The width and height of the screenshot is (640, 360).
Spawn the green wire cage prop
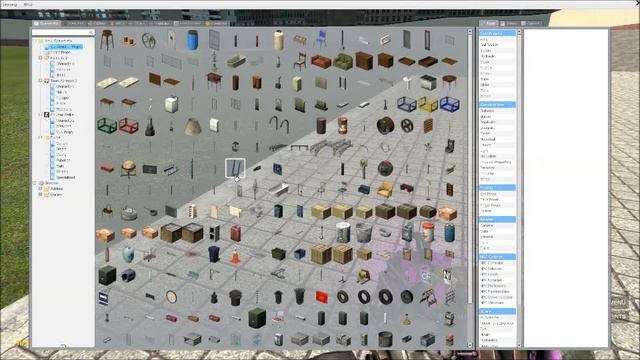click(x=107, y=125)
